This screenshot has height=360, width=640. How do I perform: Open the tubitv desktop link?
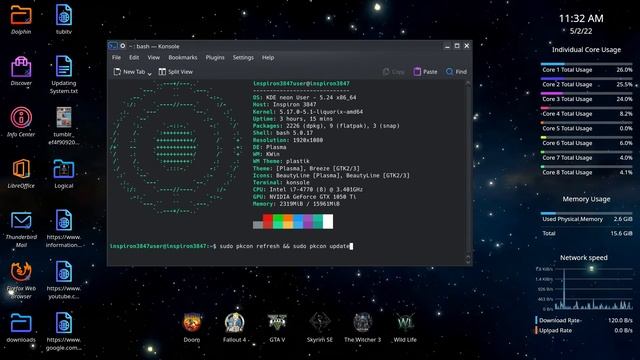64,15
